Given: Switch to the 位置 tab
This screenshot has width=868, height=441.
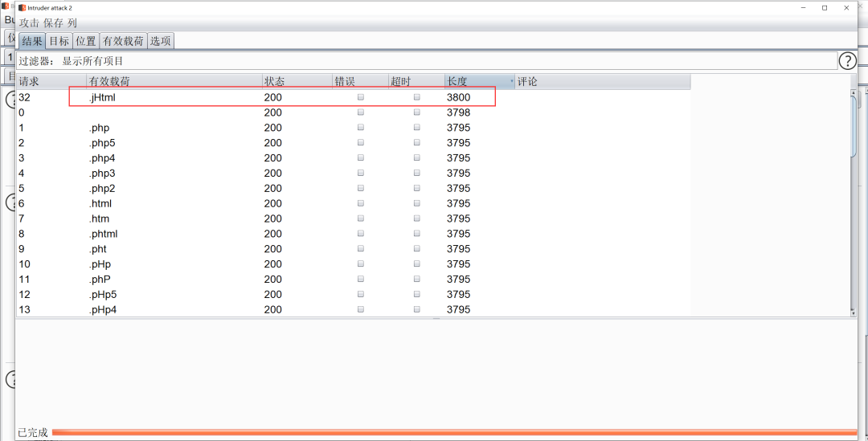Looking at the screenshot, I should tap(86, 41).
